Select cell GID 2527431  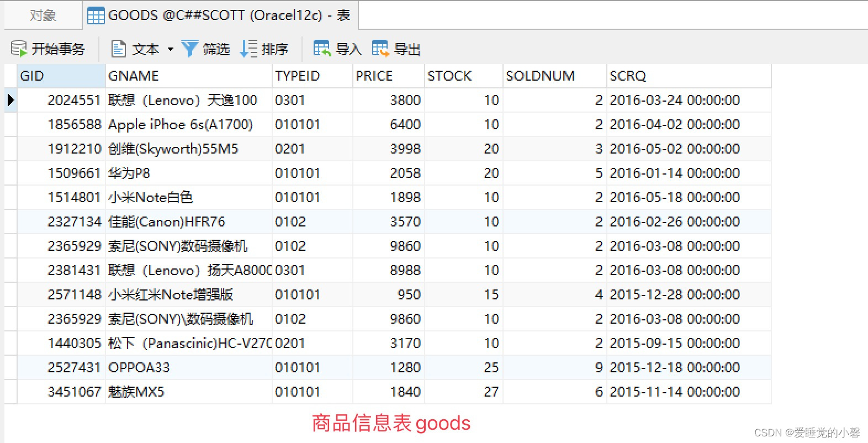[61, 367]
